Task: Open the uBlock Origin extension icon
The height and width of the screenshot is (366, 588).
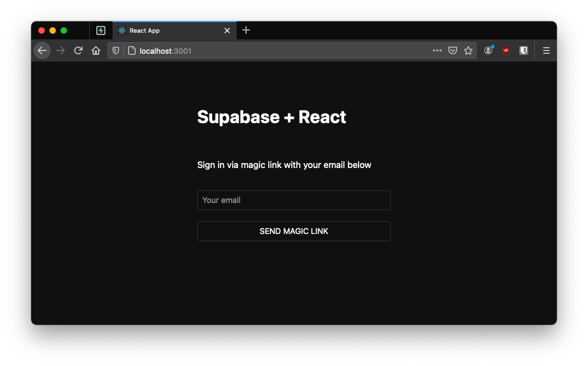Action: click(x=505, y=50)
